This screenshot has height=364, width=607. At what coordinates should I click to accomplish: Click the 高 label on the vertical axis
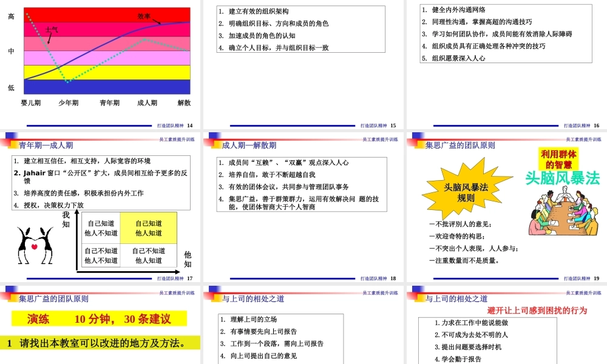click(x=11, y=16)
